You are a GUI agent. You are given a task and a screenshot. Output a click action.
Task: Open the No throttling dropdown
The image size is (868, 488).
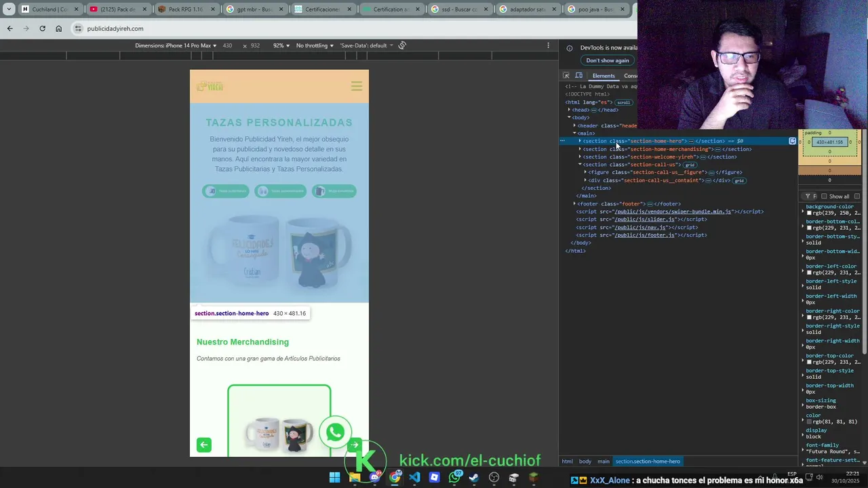pos(315,45)
